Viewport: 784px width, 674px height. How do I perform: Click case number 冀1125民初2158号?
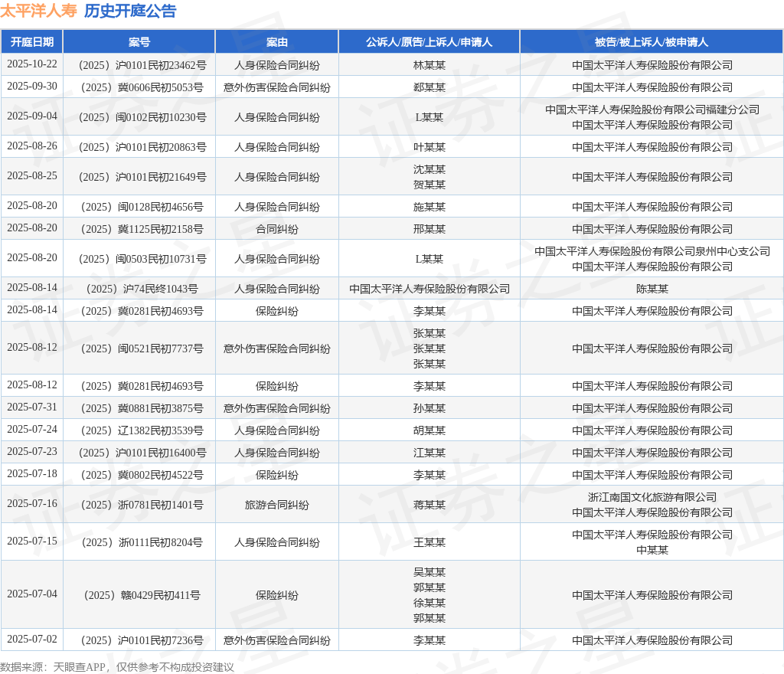coord(142,230)
